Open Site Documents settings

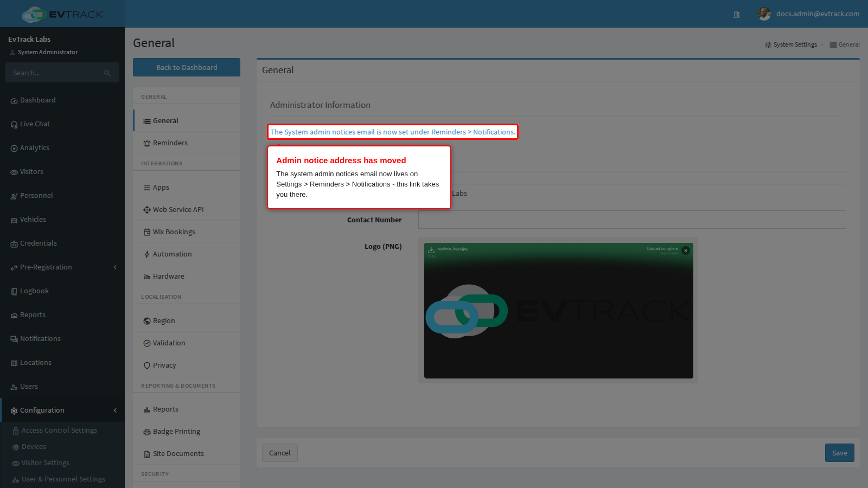pos(187,454)
